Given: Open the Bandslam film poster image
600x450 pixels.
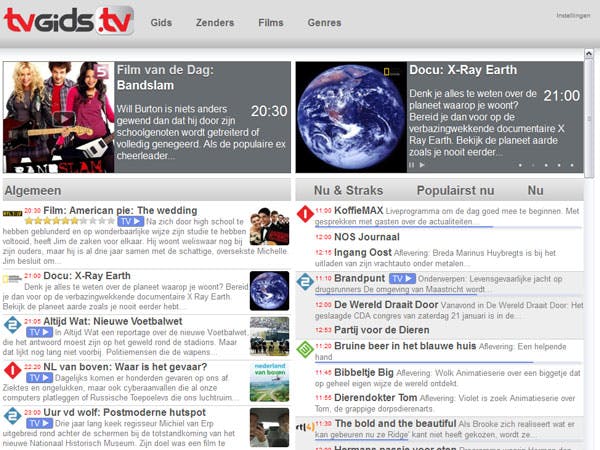Looking at the screenshot, I should click(x=59, y=117).
